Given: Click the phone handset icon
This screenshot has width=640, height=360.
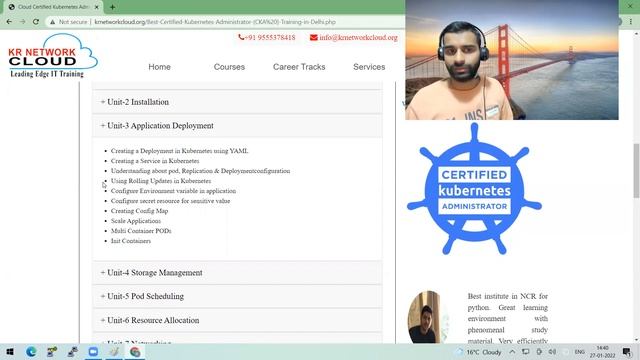Looking at the screenshot, I should coord(241,37).
